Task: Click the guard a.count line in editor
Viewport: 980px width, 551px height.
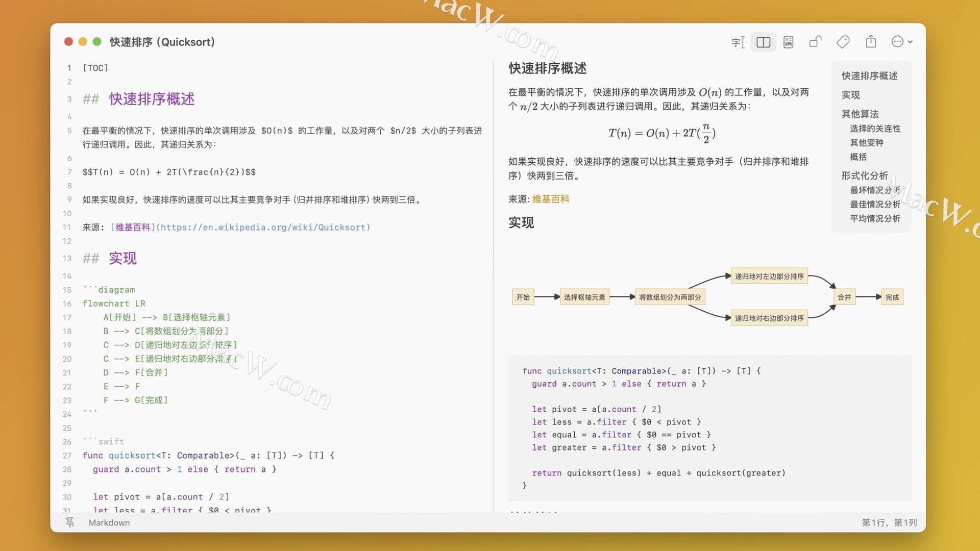Action: (x=184, y=469)
